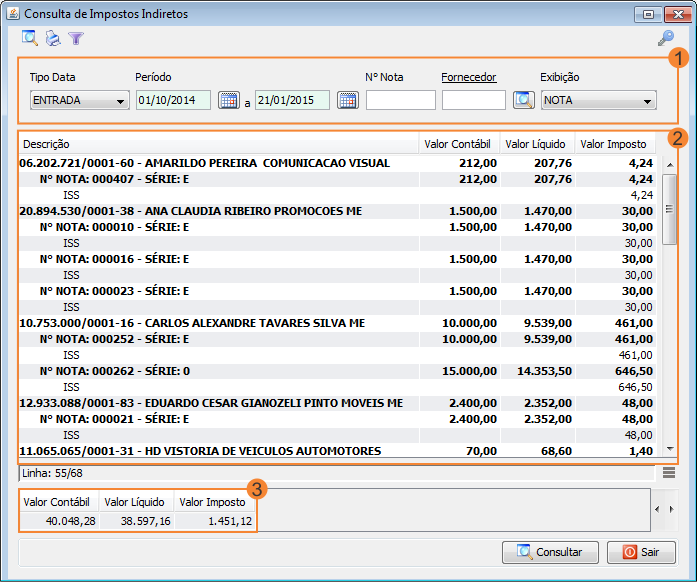
Task: Click the Sair button
Action: coord(641,552)
